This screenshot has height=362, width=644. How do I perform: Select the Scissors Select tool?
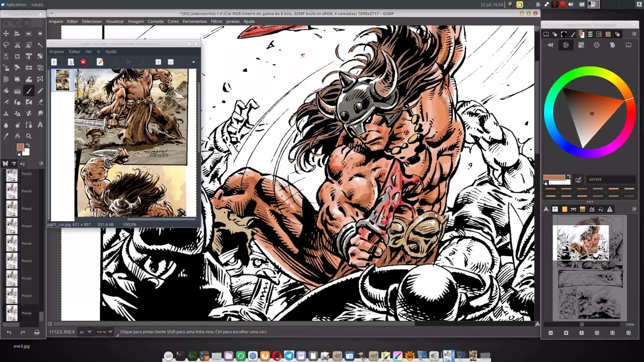point(17,45)
